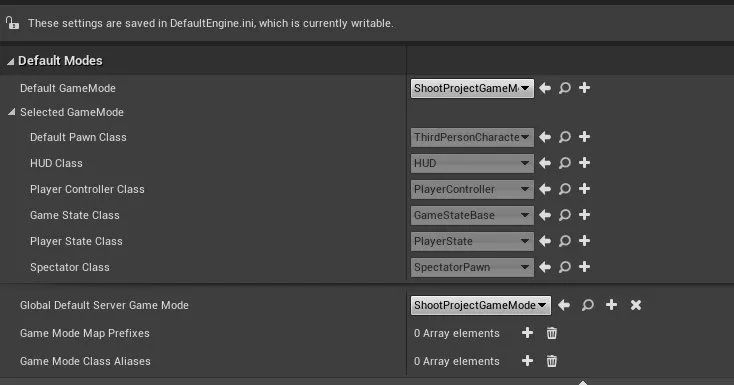Select Global Default Server Game Mode label
734x385 pixels.
pos(104,305)
